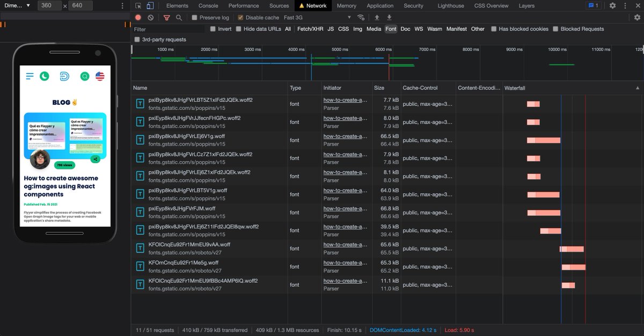Viewport: 644px width, 336px height.
Task: Stop recording network log with red button
Action: click(138, 17)
